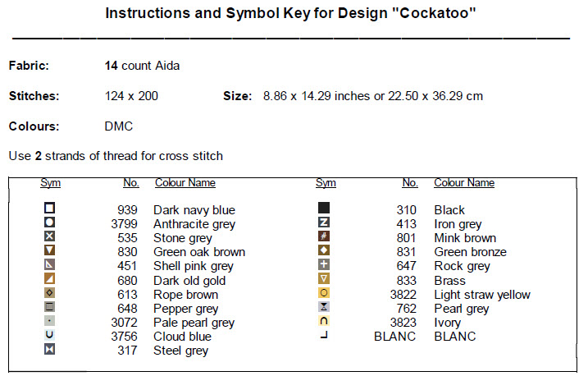The height and width of the screenshot is (376, 588).
Task: Click the "DMC" colours value
Action: (x=119, y=126)
